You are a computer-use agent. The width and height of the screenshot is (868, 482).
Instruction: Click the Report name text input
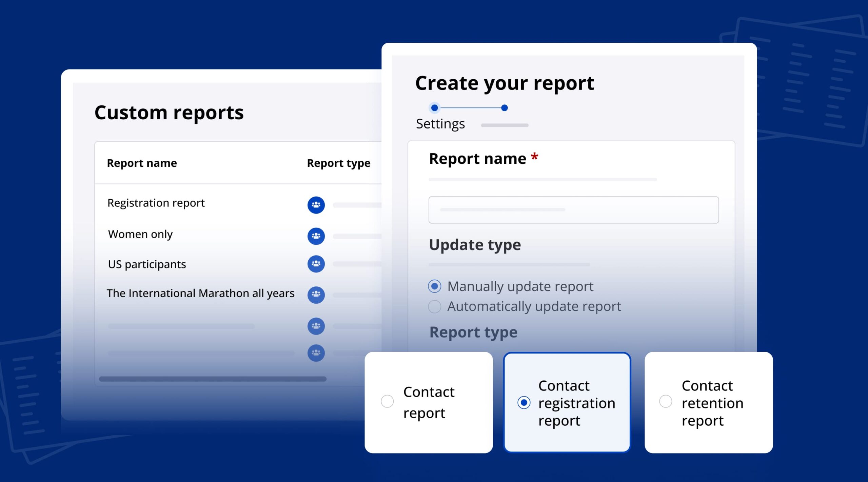573,210
